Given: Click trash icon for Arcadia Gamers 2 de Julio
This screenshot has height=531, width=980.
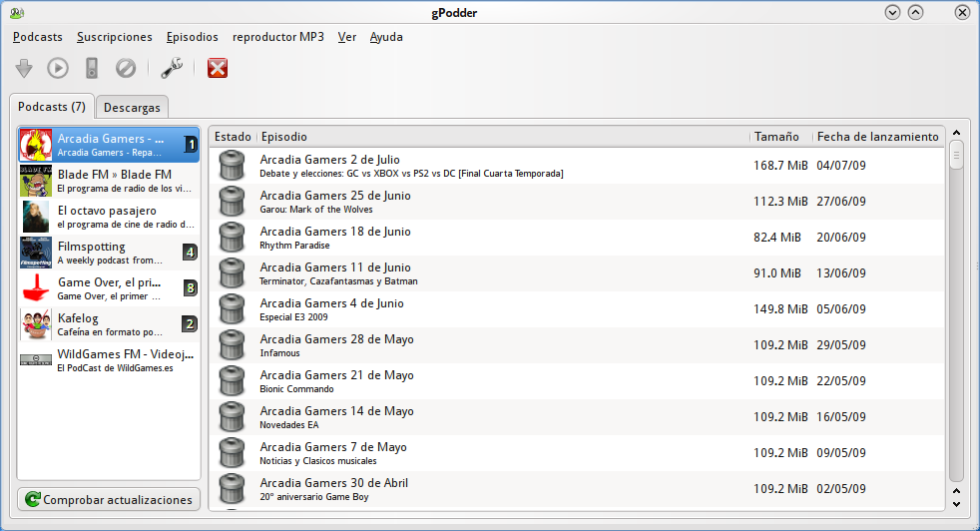Looking at the screenshot, I should tap(232, 166).
